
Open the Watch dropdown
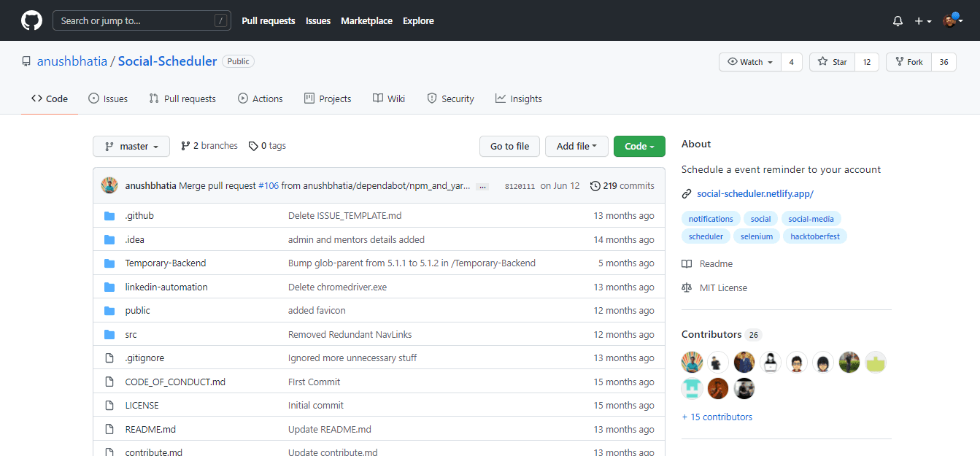tap(750, 62)
